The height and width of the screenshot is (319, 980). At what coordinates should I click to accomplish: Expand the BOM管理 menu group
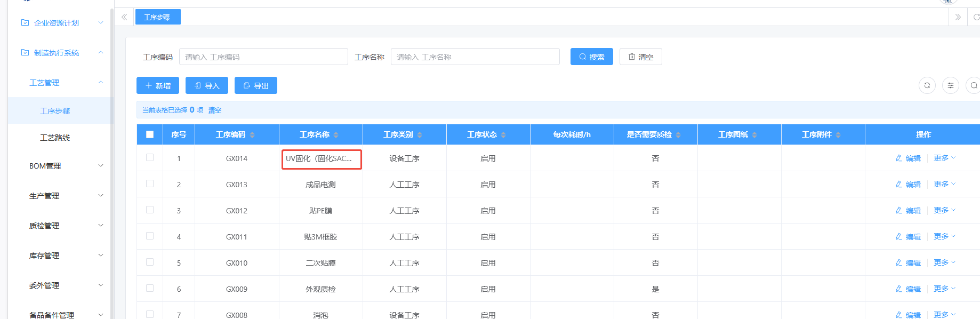point(64,166)
